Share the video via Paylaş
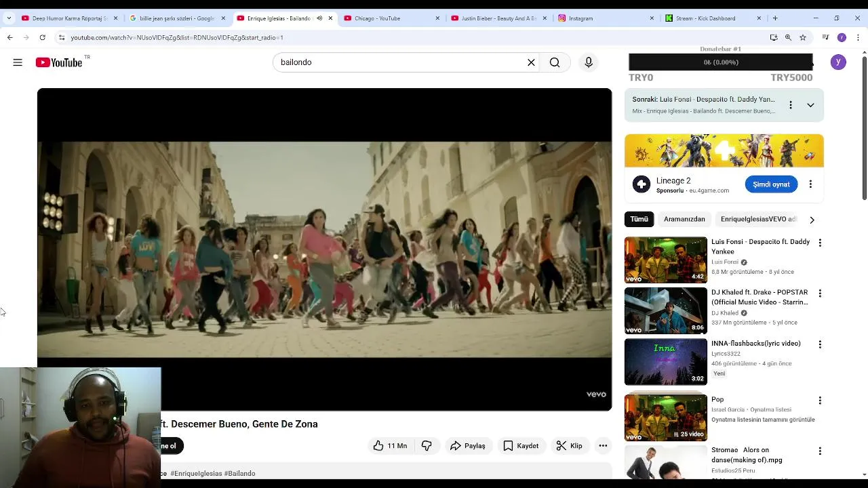Viewport: 868px width, 488px height. pos(468,445)
